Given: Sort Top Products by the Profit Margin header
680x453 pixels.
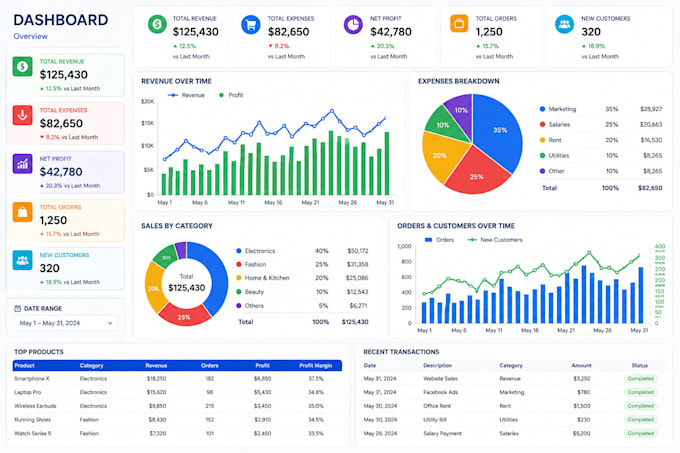Looking at the screenshot, I should [316, 365].
